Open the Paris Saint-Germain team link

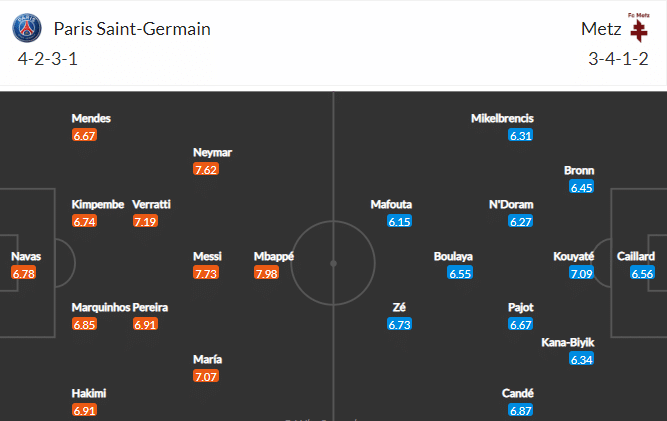pyautogui.click(x=132, y=29)
